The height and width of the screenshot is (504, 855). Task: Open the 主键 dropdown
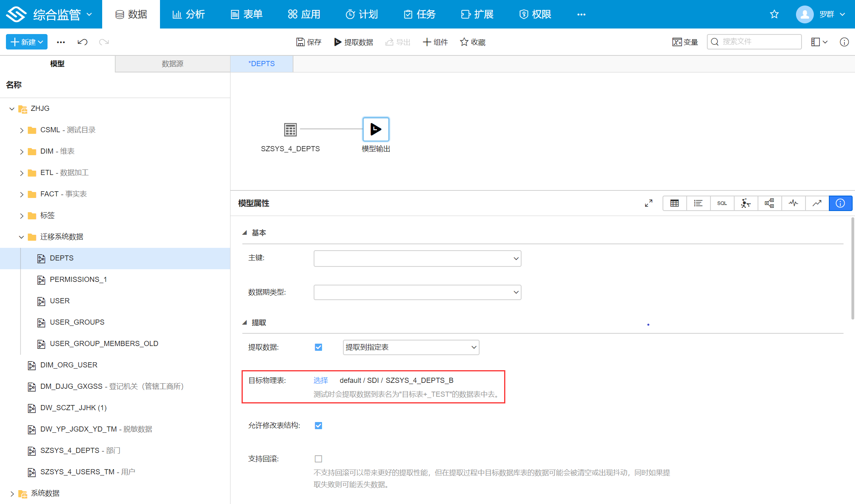click(x=417, y=259)
